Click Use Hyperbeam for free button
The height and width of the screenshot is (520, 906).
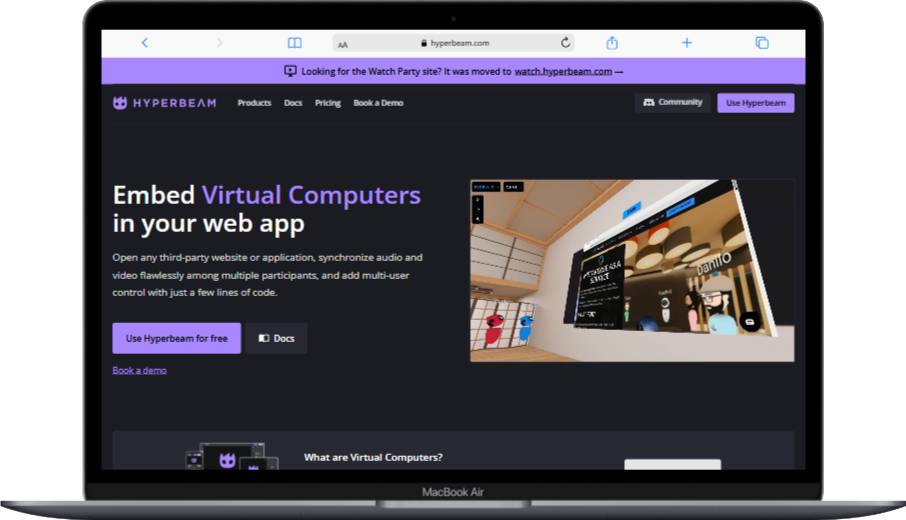click(x=176, y=338)
